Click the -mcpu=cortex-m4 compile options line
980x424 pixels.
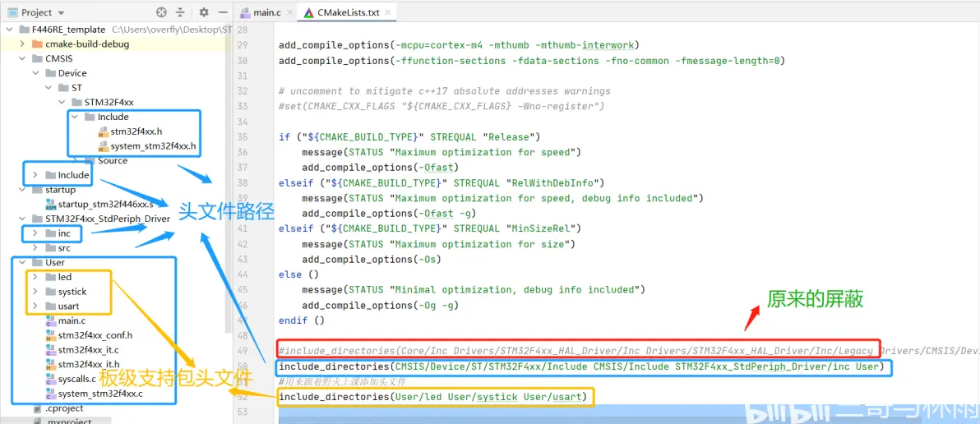pyautogui.click(x=460, y=45)
